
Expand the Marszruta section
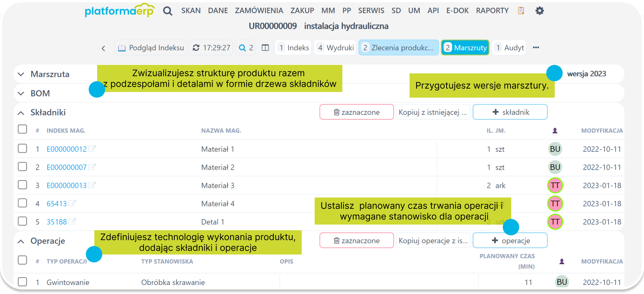(21, 74)
